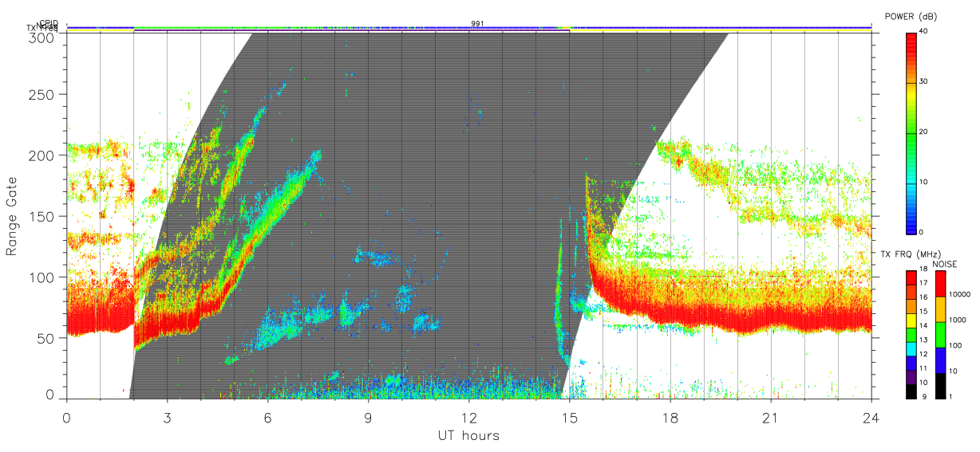Click the red top segment of NOISE bar
The height and width of the screenshot is (452, 980).
pyautogui.click(x=941, y=284)
